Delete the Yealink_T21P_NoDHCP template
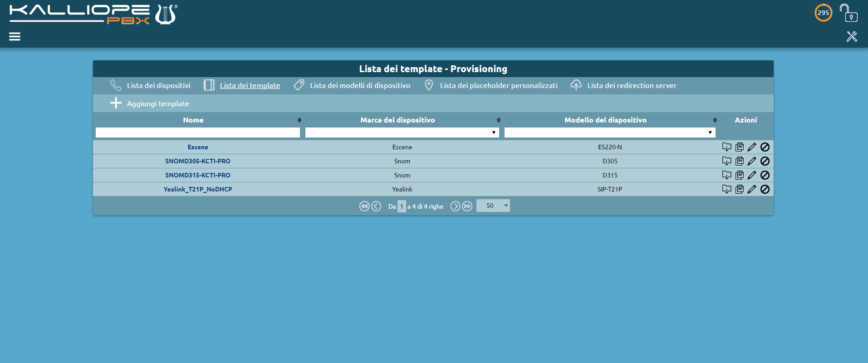The height and width of the screenshot is (363, 868). pyautogui.click(x=765, y=189)
